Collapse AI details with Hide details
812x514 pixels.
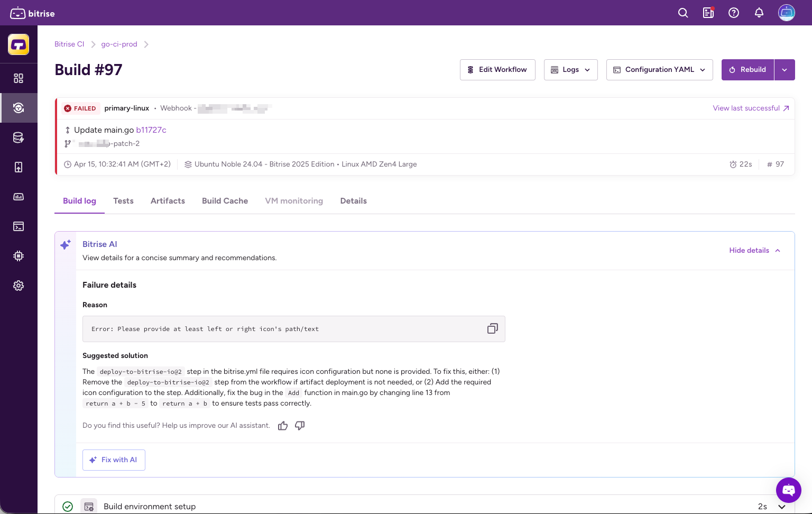(x=755, y=251)
